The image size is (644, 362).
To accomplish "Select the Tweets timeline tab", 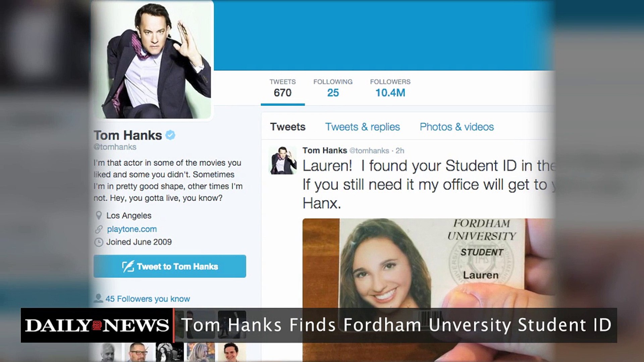I will pos(288,127).
